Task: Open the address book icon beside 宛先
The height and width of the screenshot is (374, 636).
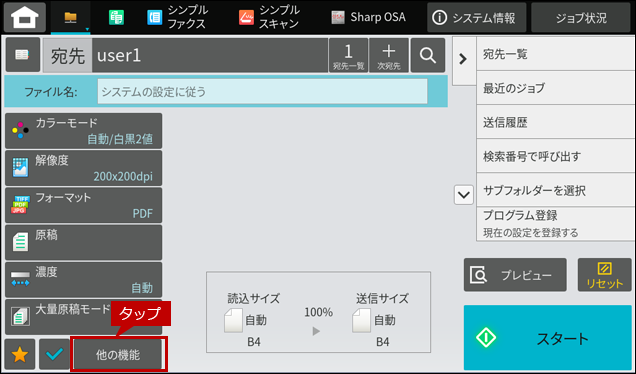Action: (x=23, y=55)
